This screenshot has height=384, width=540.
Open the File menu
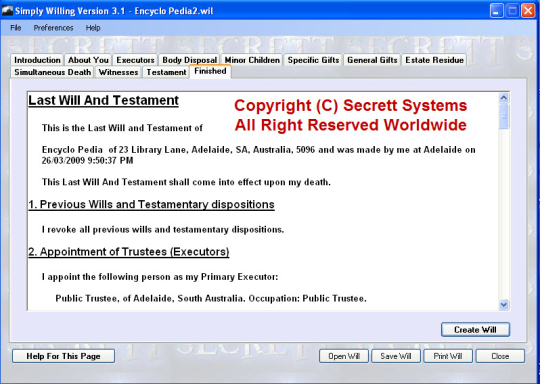pos(15,28)
